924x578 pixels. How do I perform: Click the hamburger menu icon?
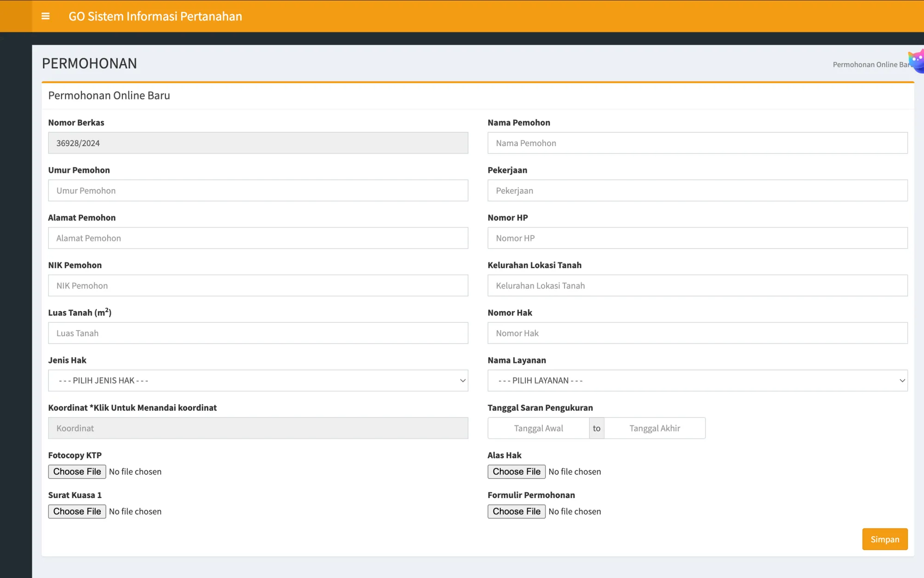coord(44,16)
